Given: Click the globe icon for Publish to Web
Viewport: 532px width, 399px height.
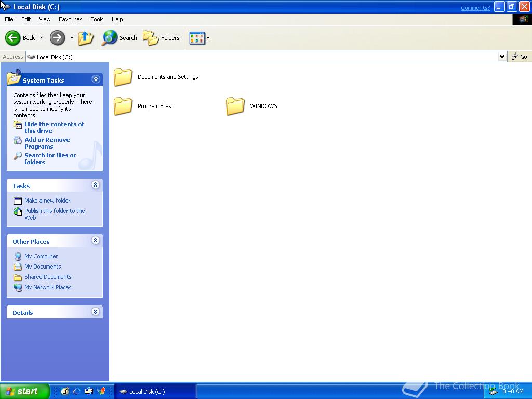Looking at the screenshot, I should point(18,211).
